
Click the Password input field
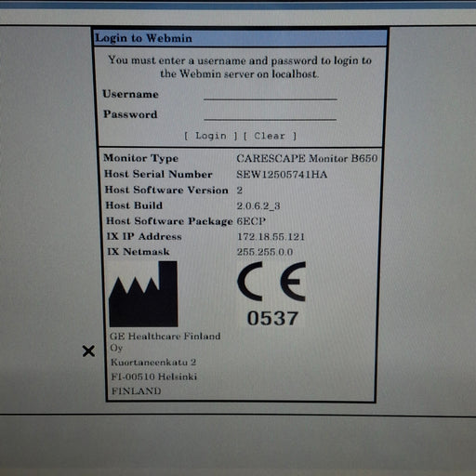tap(271, 114)
